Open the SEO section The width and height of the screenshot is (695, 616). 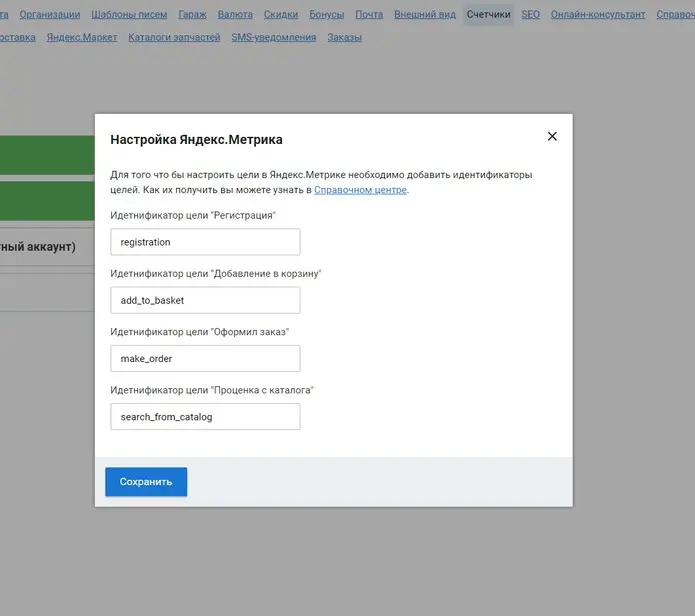click(x=531, y=15)
